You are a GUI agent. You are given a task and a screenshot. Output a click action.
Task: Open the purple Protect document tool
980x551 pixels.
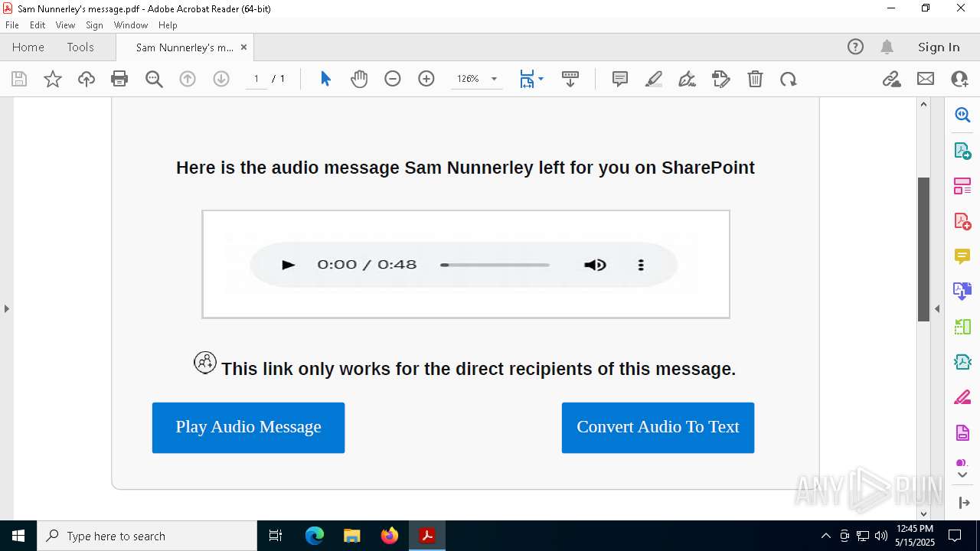(962, 433)
